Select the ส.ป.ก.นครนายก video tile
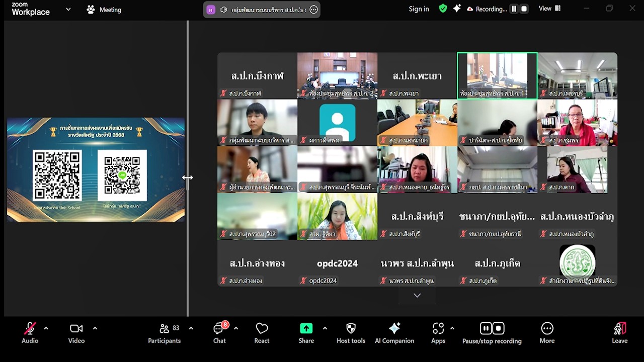Image resolution: width=644 pixels, height=362 pixels. (x=417, y=123)
